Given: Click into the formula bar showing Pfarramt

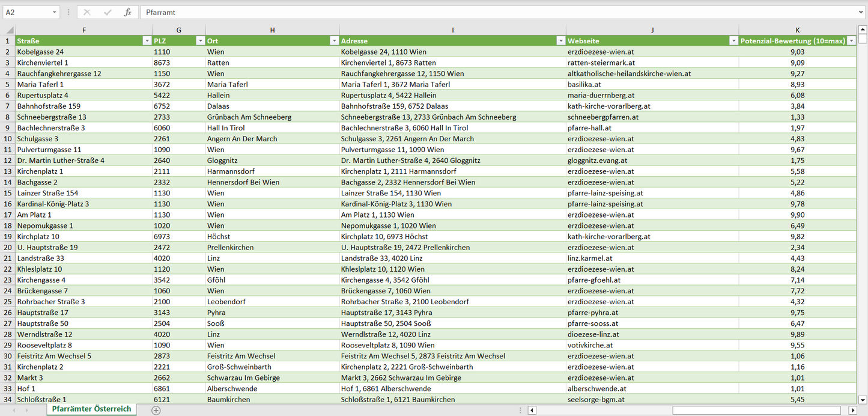Looking at the screenshot, I should [x=481, y=12].
